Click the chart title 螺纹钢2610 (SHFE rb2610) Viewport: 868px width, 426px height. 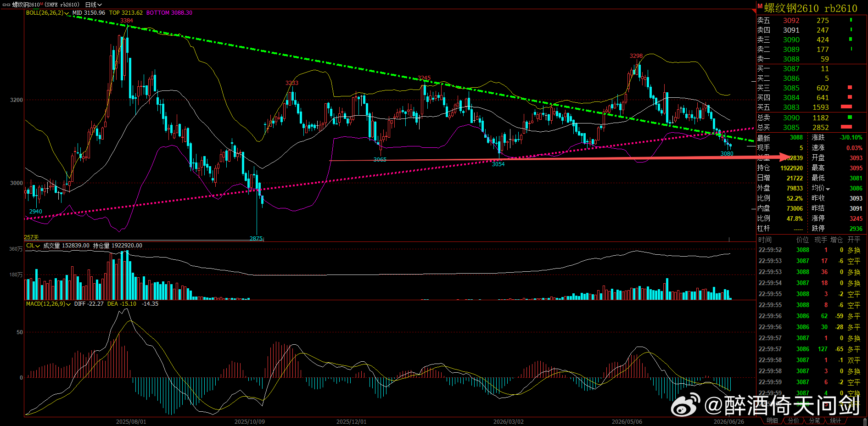[x=45, y=5]
